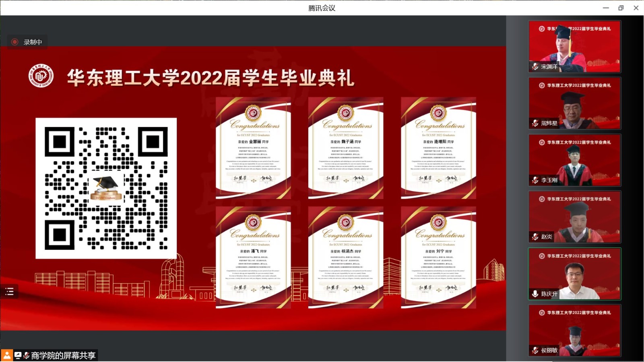
Task: Click the certificate for 刘宁
Action: [x=438, y=257]
